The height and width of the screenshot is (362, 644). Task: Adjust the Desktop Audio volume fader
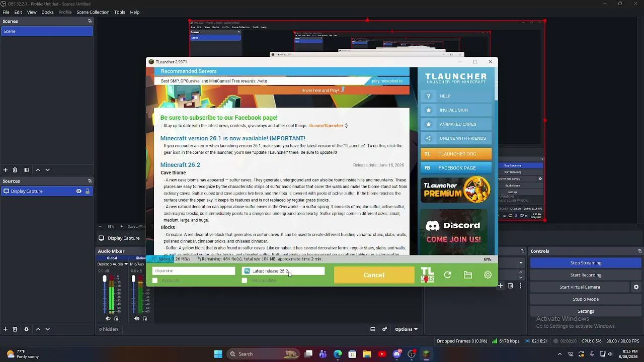[105, 279]
